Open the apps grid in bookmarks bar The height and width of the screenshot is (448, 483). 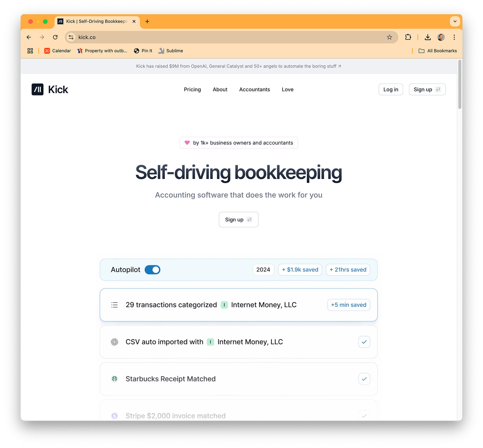[x=30, y=51]
